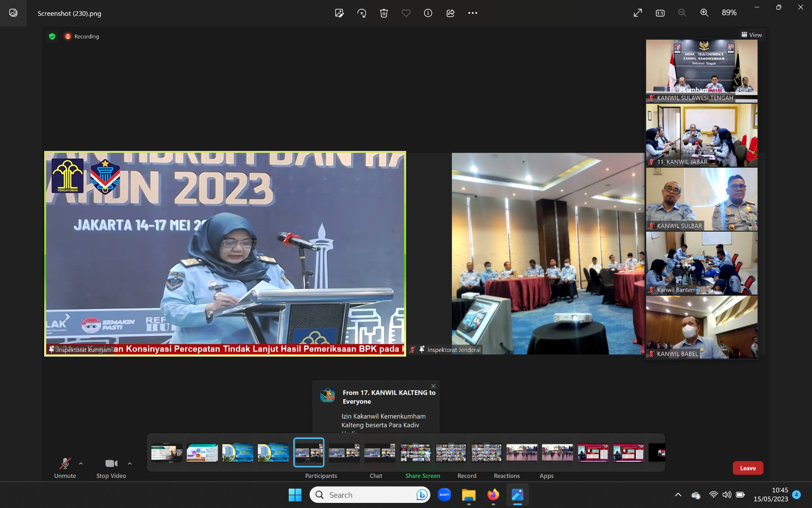
Task: Expand audio options arrow beside Unmute
Action: [x=81, y=463]
